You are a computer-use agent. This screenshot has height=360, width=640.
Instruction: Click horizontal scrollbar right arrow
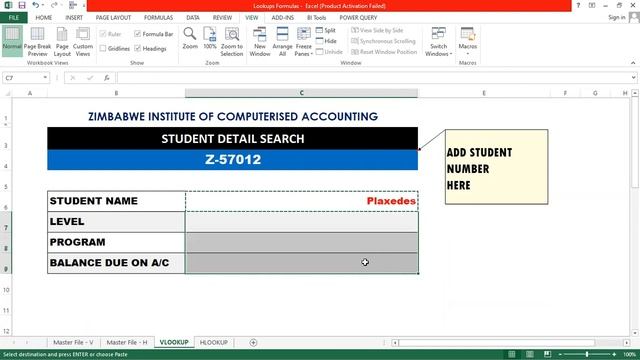coord(627,343)
